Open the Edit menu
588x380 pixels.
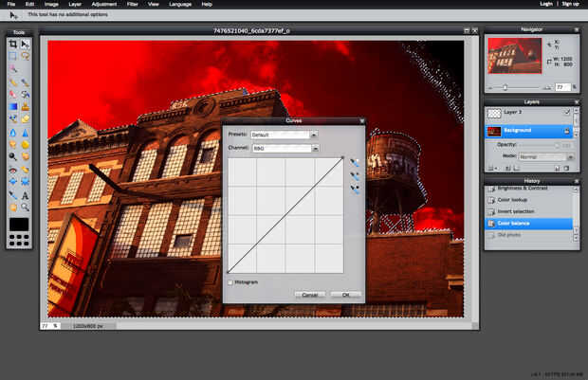(x=29, y=4)
